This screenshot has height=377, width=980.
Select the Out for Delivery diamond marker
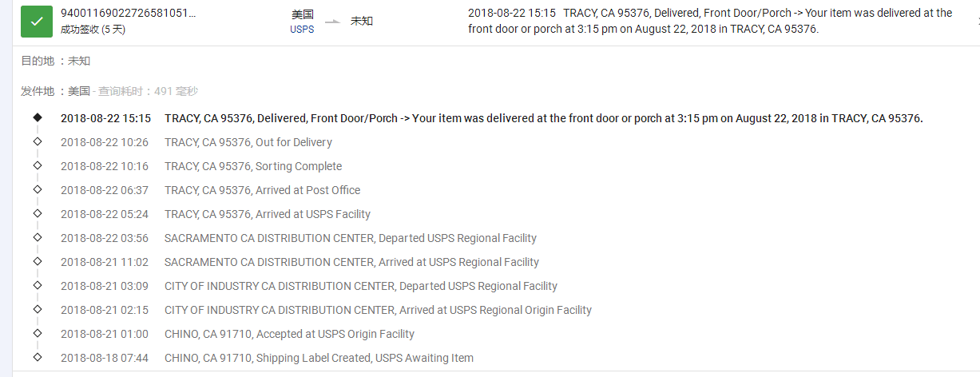pos(38,142)
